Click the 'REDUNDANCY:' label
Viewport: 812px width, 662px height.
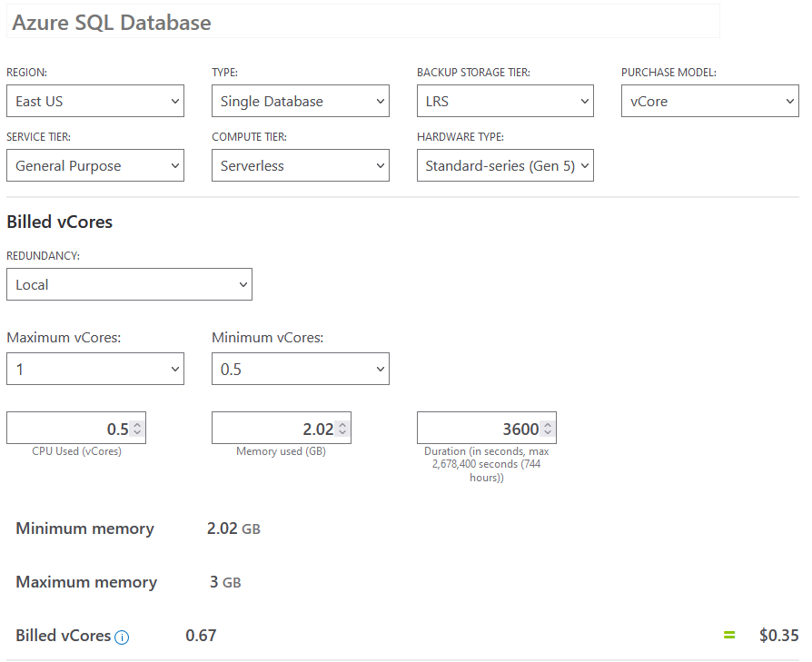pos(43,256)
